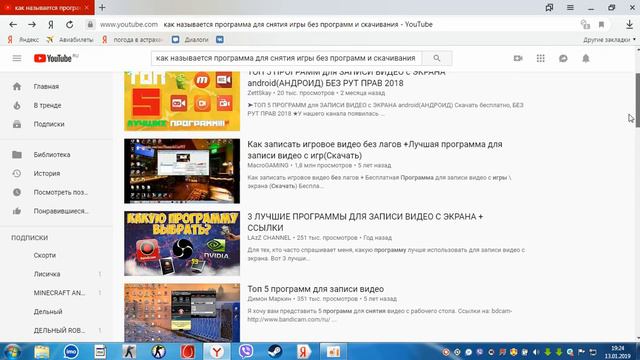Go forward with browser forward arrow
This screenshot has height=360, width=640.
32,24
